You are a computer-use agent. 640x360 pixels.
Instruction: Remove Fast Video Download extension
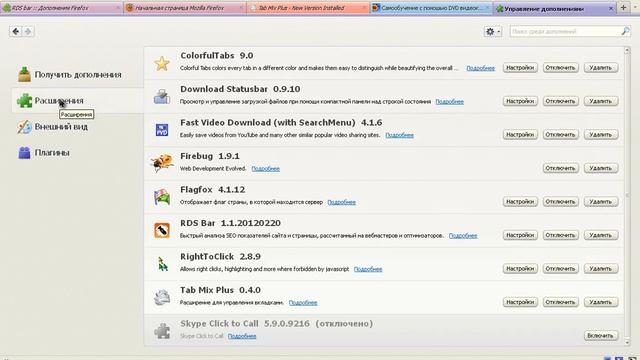click(601, 134)
